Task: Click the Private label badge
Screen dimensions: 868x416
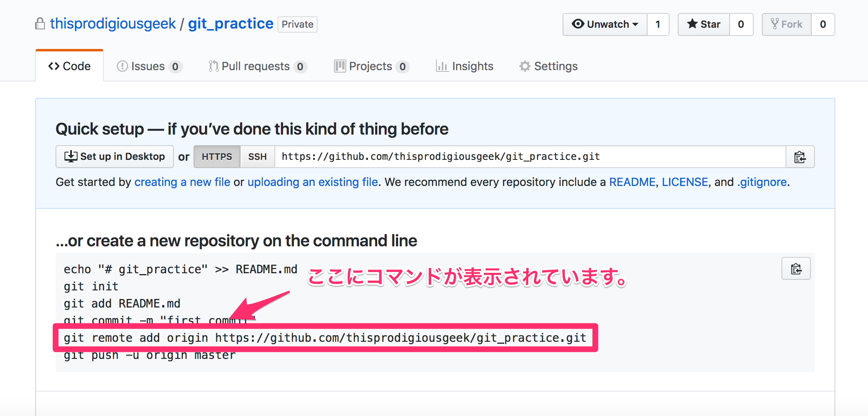Action: [298, 24]
